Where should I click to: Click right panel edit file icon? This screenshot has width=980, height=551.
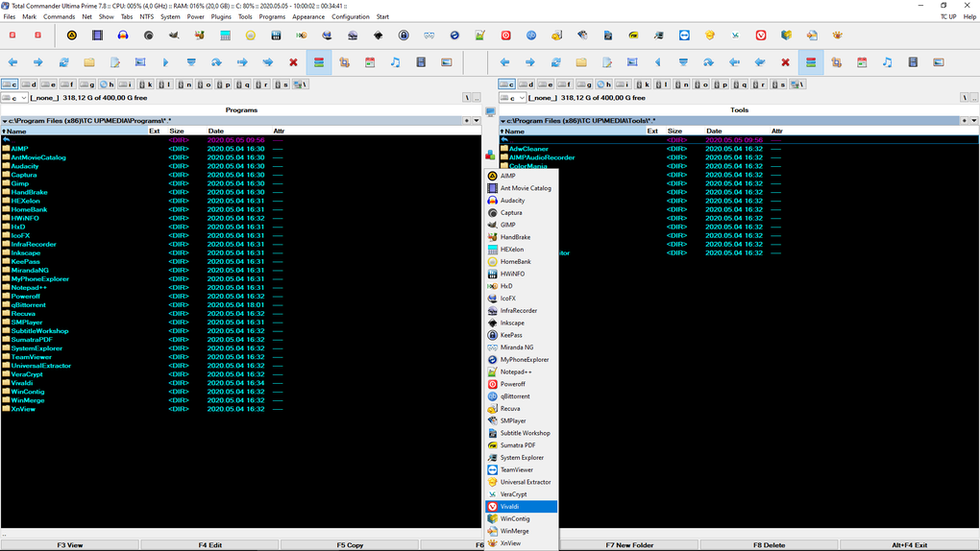pos(607,62)
